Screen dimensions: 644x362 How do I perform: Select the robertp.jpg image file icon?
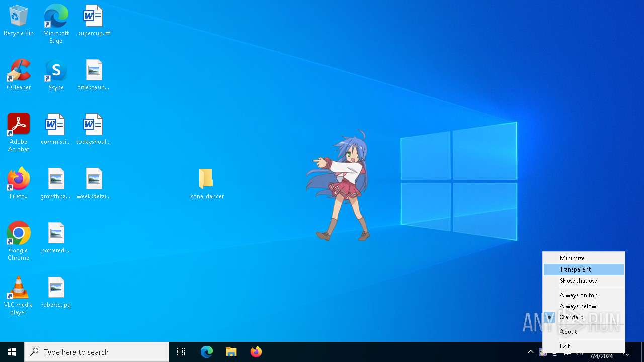click(56, 292)
